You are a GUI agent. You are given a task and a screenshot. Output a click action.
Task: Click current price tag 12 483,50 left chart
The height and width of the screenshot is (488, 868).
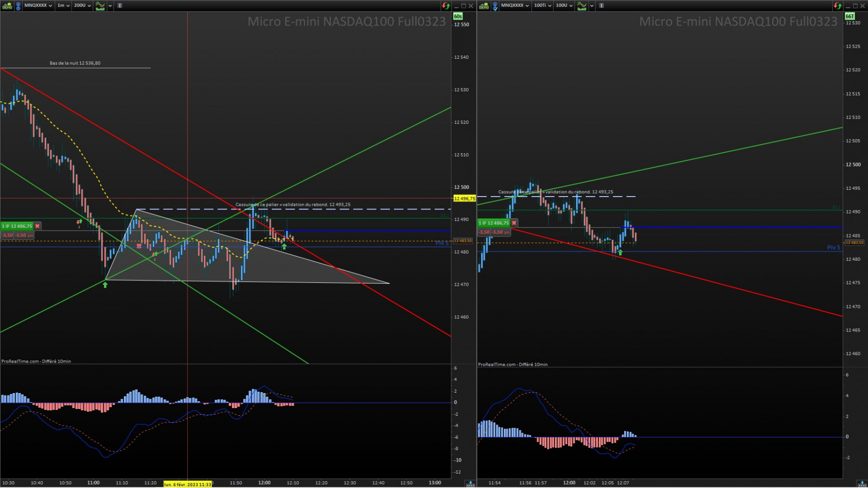click(462, 241)
